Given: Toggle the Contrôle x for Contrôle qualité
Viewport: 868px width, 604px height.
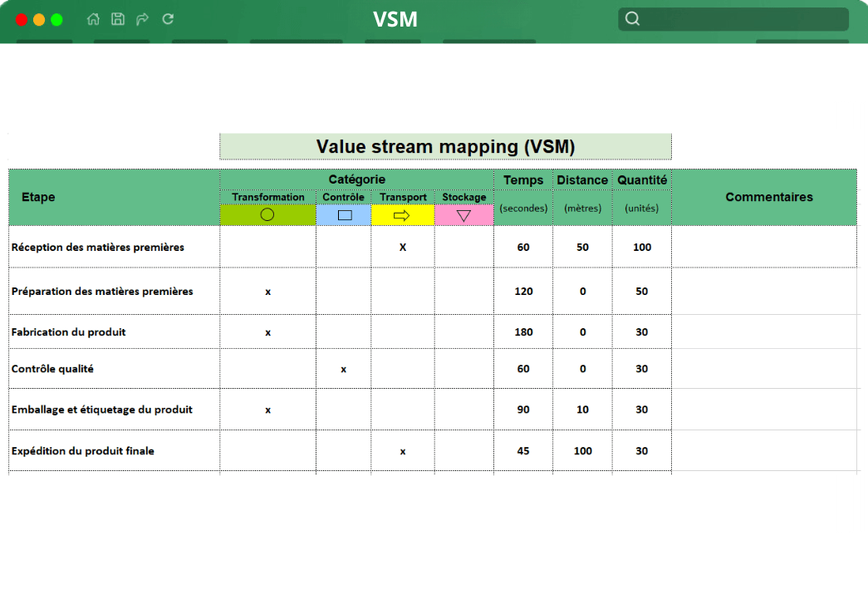Looking at the screenshot, I should (343, 368).
